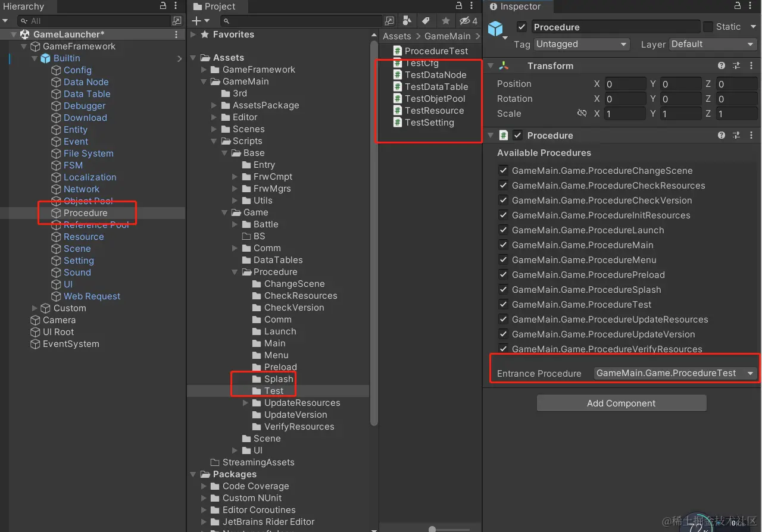Screen dimensions: 762x532
Task: Click the Search by Type icon in Project
Action: click(407, 21)
